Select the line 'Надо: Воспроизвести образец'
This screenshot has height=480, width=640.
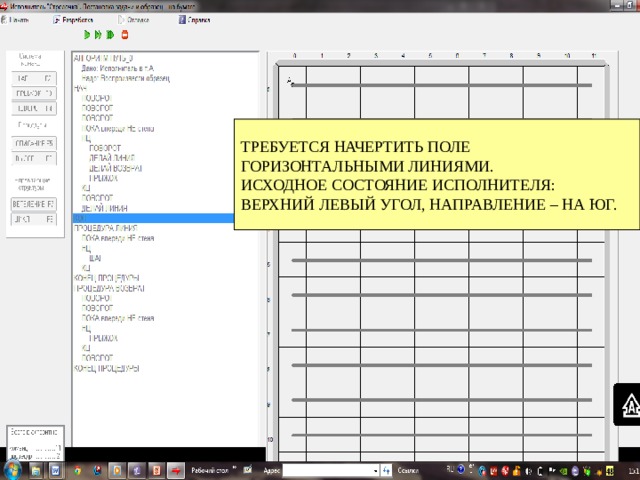point(125,78)
